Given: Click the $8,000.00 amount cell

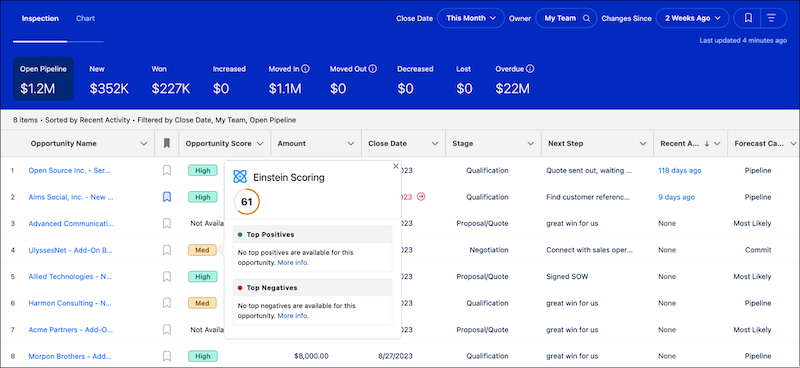Looking at the screenshot, I should pos(311,356).
